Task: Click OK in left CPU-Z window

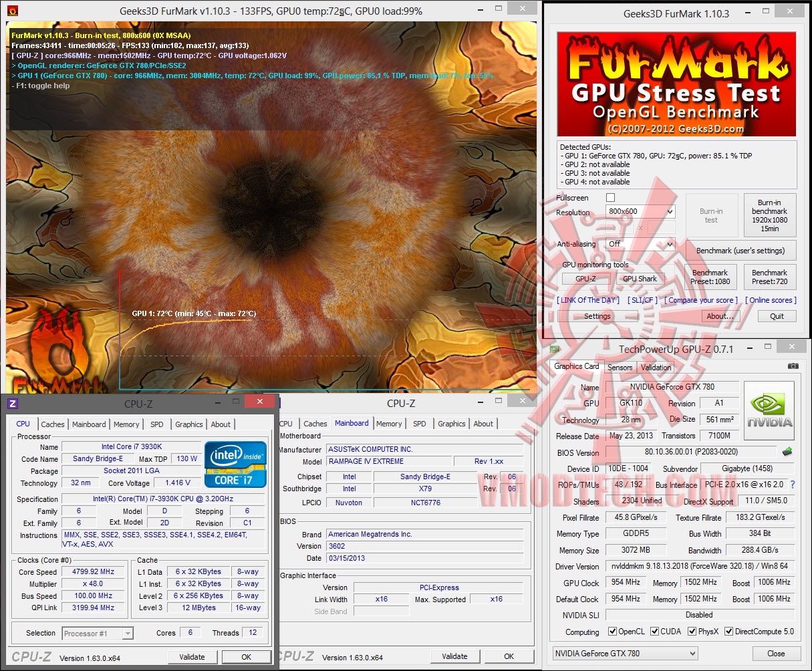Action: 246,657
